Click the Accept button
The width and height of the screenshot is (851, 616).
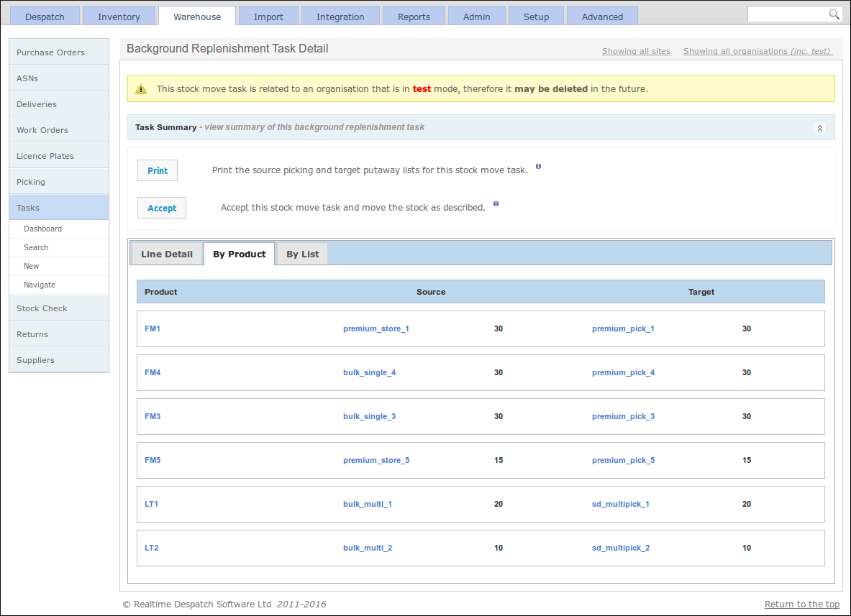click(162, 208)
